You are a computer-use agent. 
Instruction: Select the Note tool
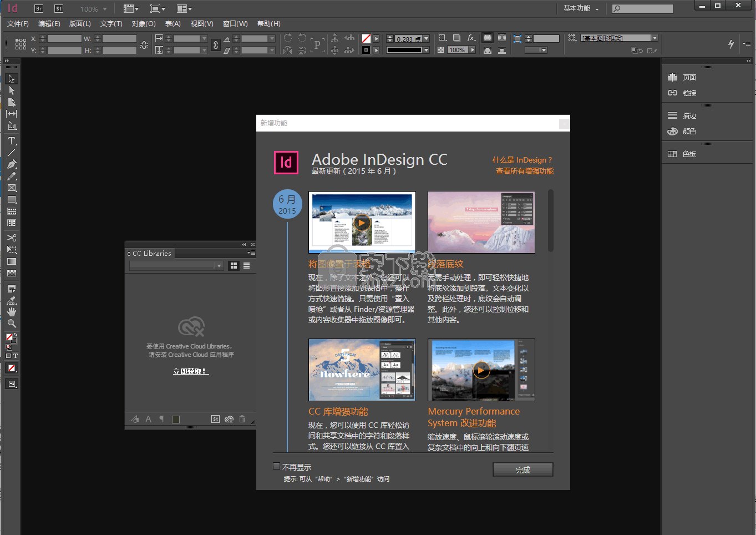pyautogui.click(x=12, y=289)
